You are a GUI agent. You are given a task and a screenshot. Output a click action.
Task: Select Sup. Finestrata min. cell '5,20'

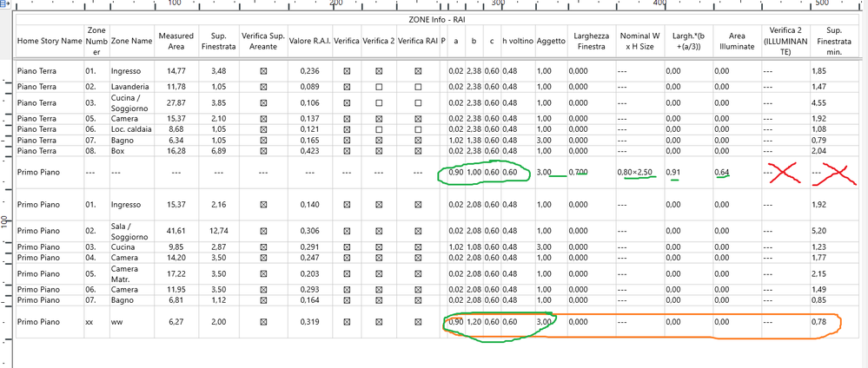pos(818,231)
